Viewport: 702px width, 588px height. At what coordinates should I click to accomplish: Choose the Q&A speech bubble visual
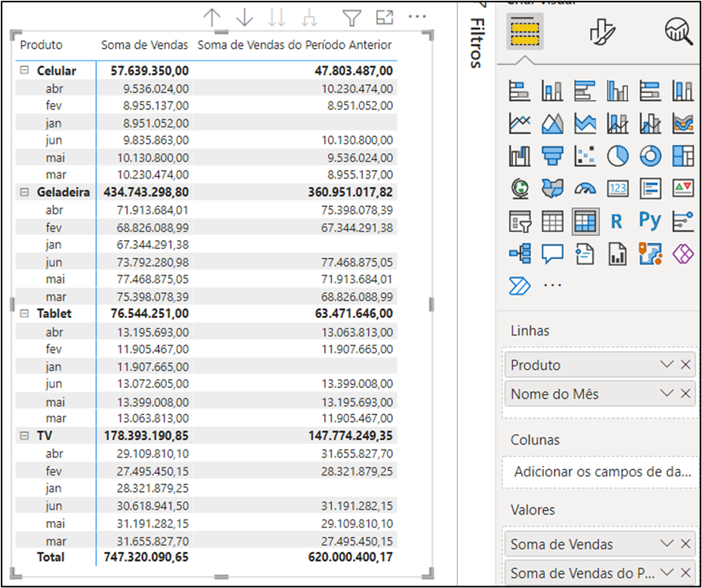coord(552,254)
